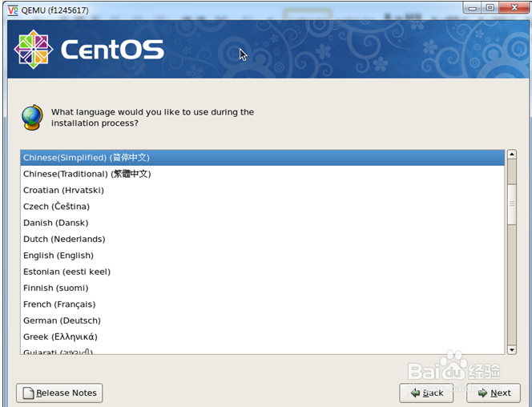
Task: Close the QEMU window
Action: tap(514, 8)
